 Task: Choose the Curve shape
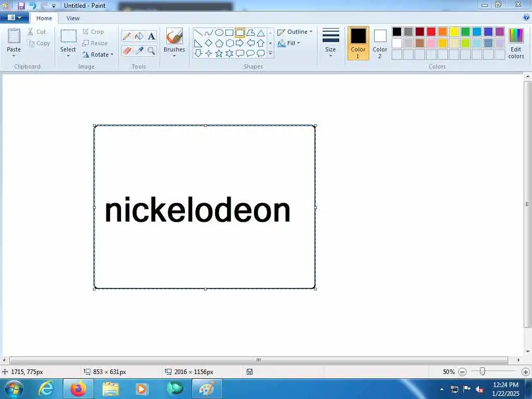(209, 33)
